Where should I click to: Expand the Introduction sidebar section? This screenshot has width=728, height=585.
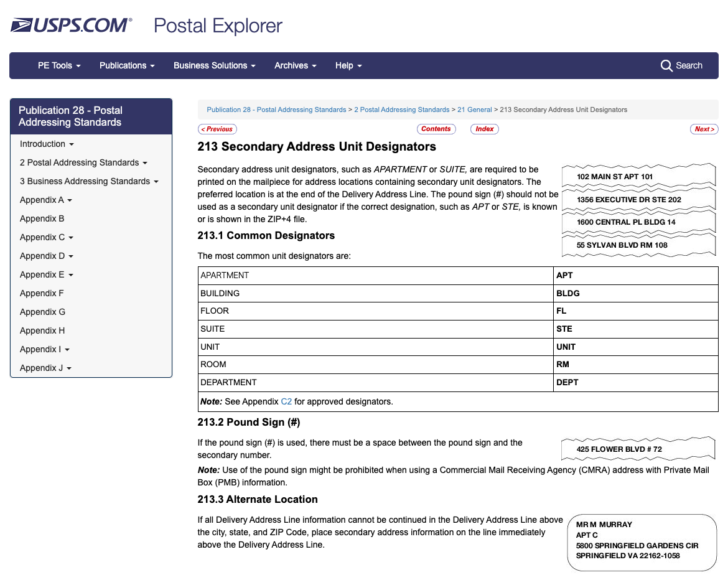47,144
